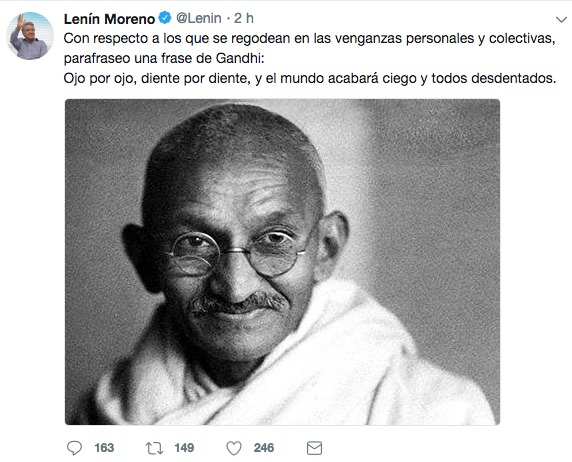
Task: Click the 149 retweets count
Action: point(184,448)
